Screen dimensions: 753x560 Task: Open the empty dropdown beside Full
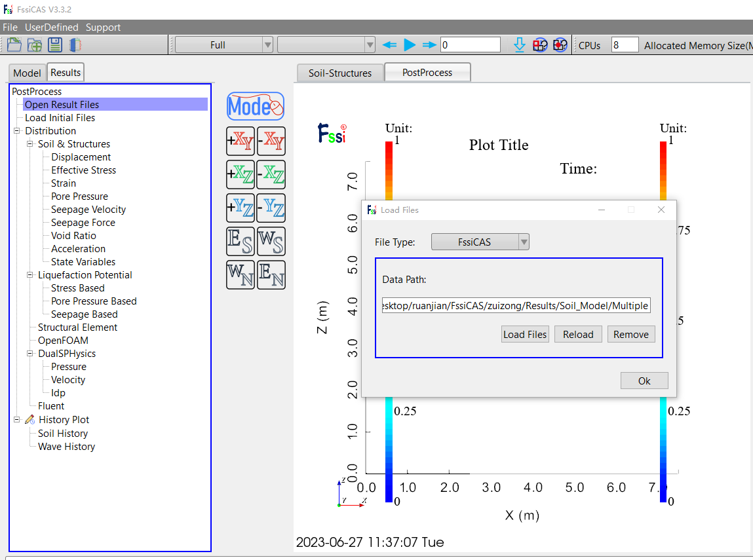(326, 45)
